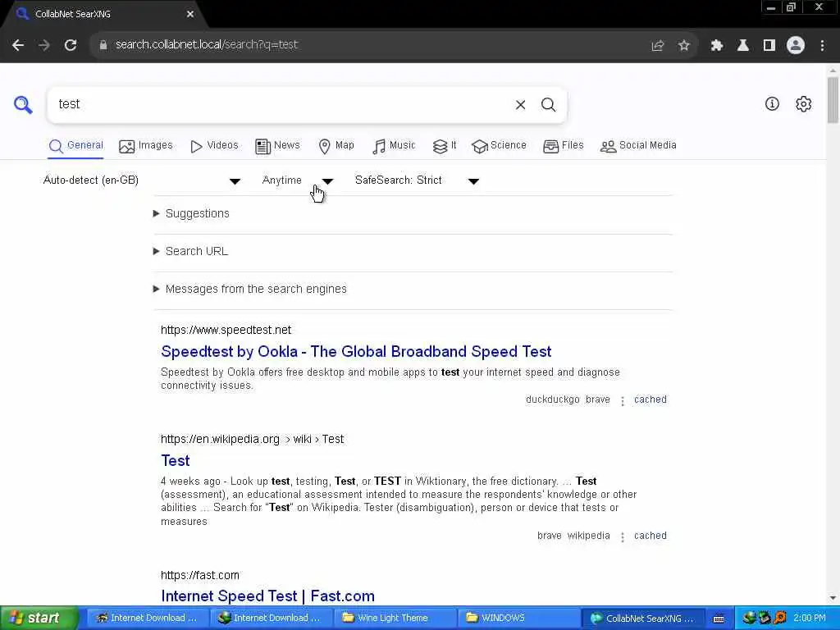Screen dimensions: 840x630
Task: Click the https://fast.com URL
Action: tap(200, 575)
